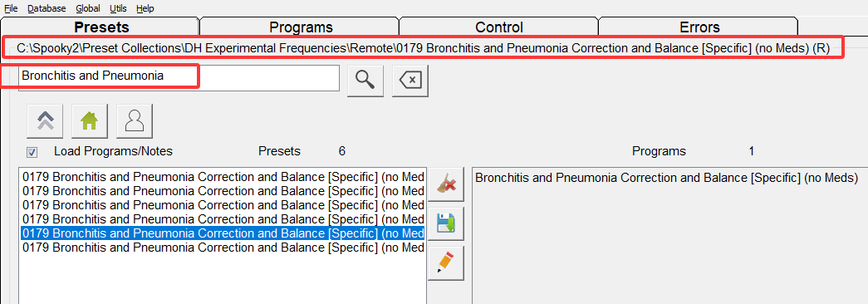Switch to the Errors tab
The height and width of the screenshot is (304, 868).
[699, 27]
